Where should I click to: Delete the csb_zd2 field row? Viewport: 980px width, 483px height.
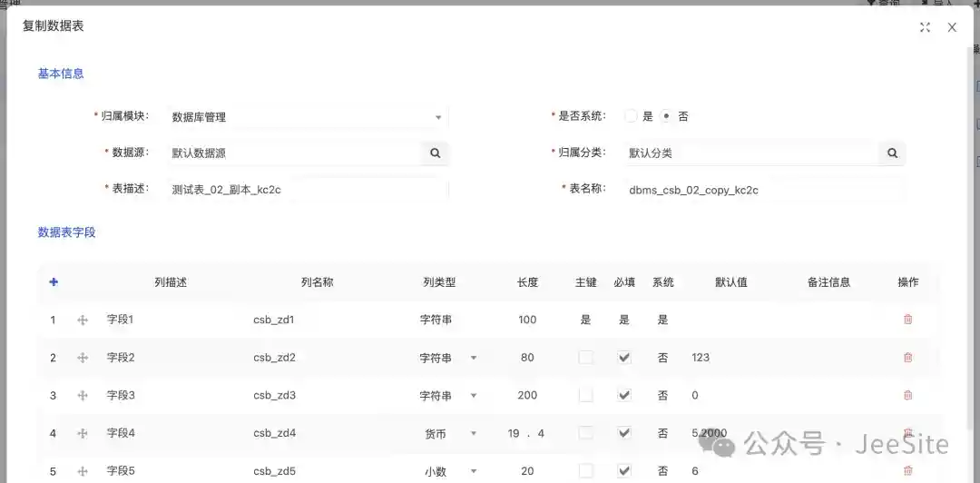tap(908, 357)
